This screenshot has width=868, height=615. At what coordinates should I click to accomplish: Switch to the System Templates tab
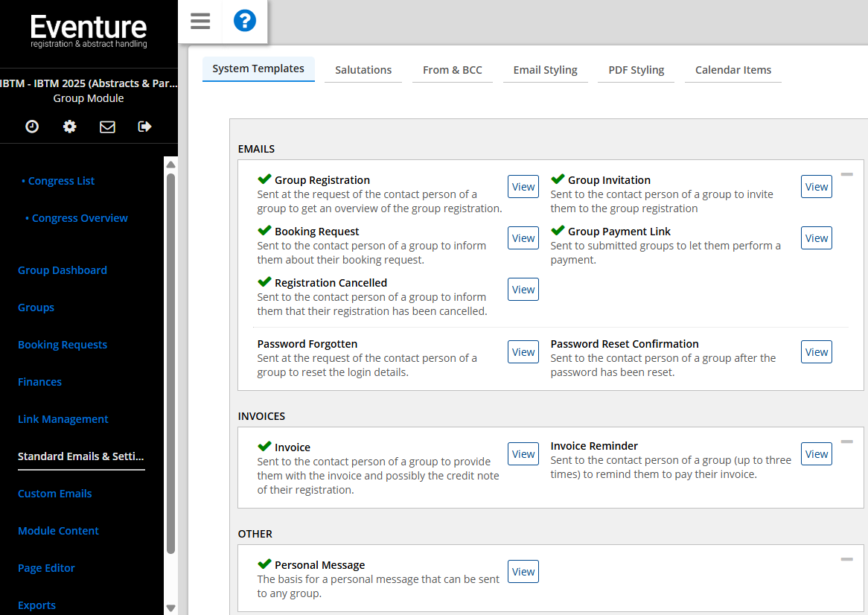258,68
